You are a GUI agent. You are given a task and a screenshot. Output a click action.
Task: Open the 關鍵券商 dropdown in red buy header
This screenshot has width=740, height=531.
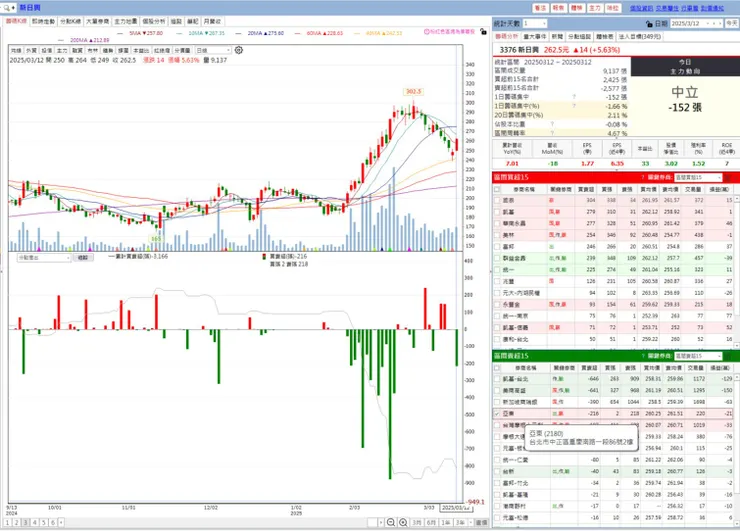pyautogui.click(x=698, y=177)
